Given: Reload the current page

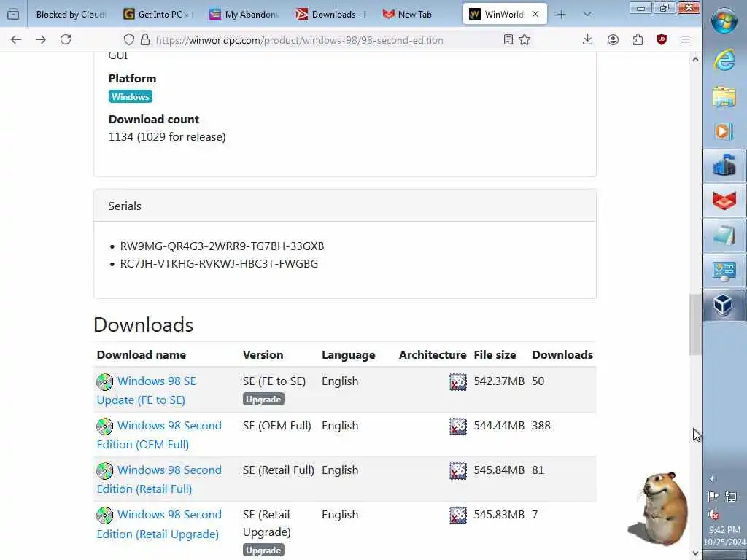Looking at the screenshot, I should 66,39.
